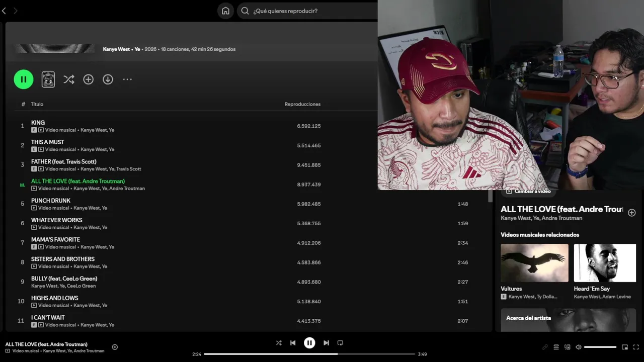Viewport: 644px width, 362px height.
Task: Enable shuffle in the album header
Action: click(x=69, y=79)
